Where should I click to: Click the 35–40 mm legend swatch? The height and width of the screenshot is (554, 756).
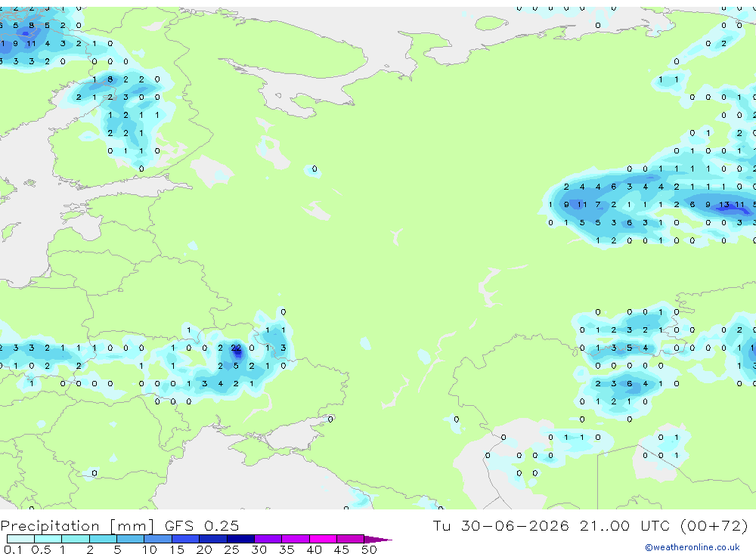[296, 539]
